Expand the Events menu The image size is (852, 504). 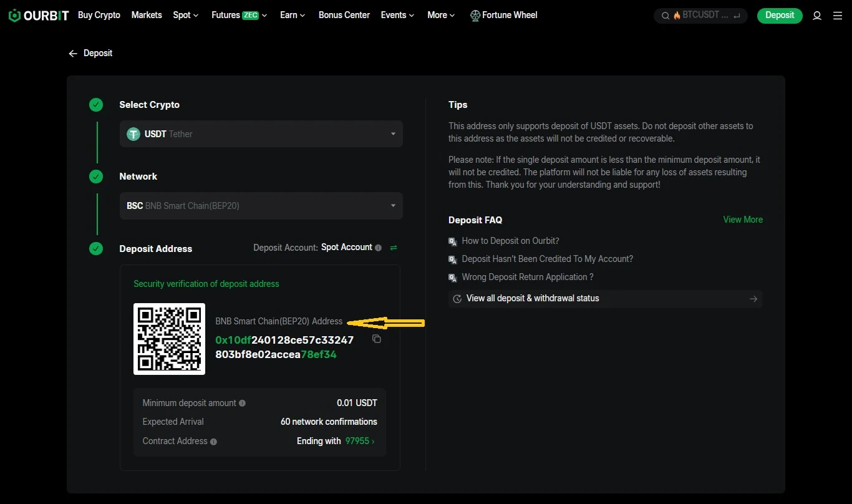[x=398, y=15]
